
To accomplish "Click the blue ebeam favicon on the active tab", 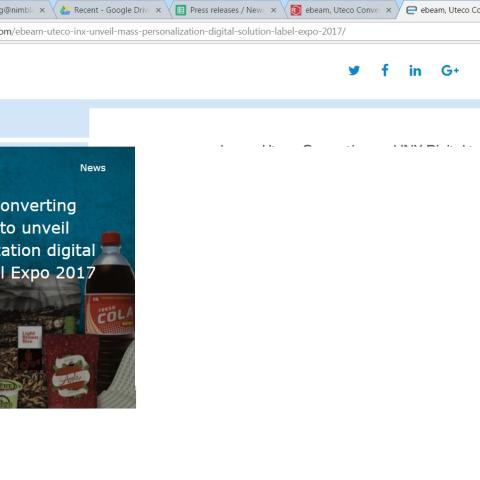I will [x=411, y=10].
